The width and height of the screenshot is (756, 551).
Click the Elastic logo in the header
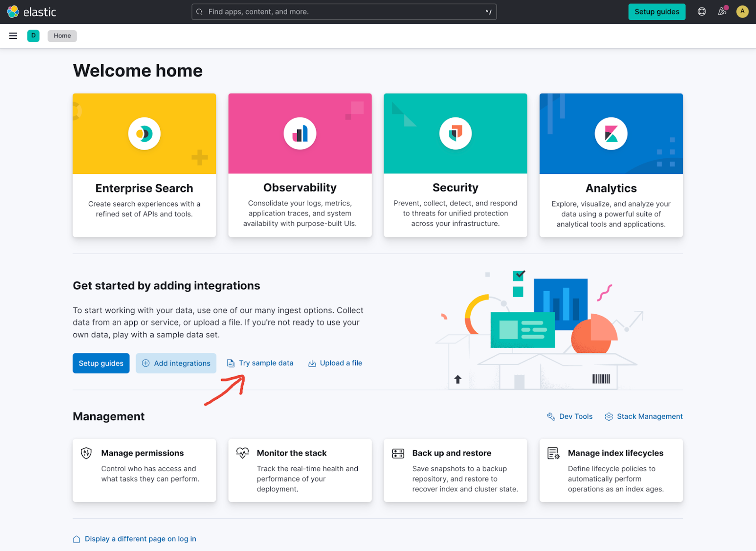[32, 12]
